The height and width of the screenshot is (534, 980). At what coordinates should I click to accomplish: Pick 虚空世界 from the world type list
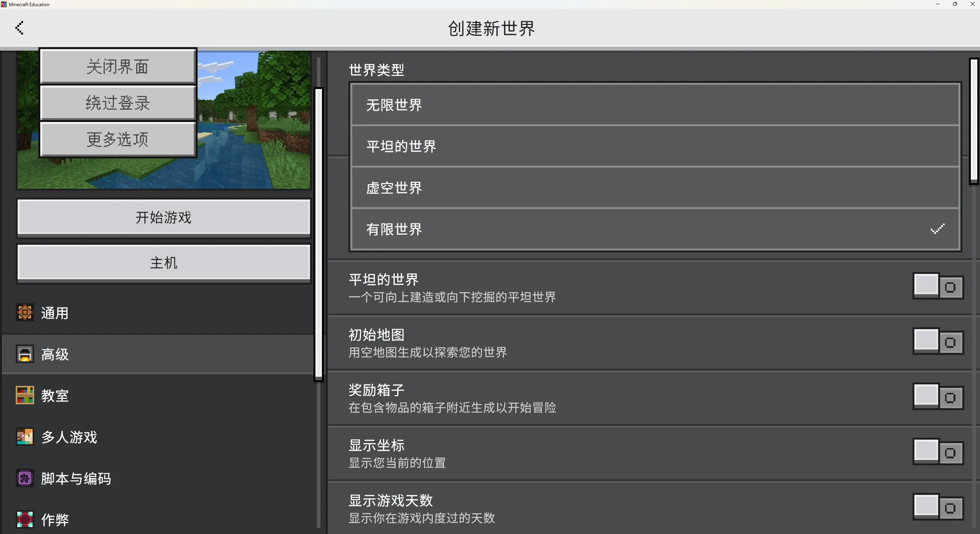coord(655,188)
